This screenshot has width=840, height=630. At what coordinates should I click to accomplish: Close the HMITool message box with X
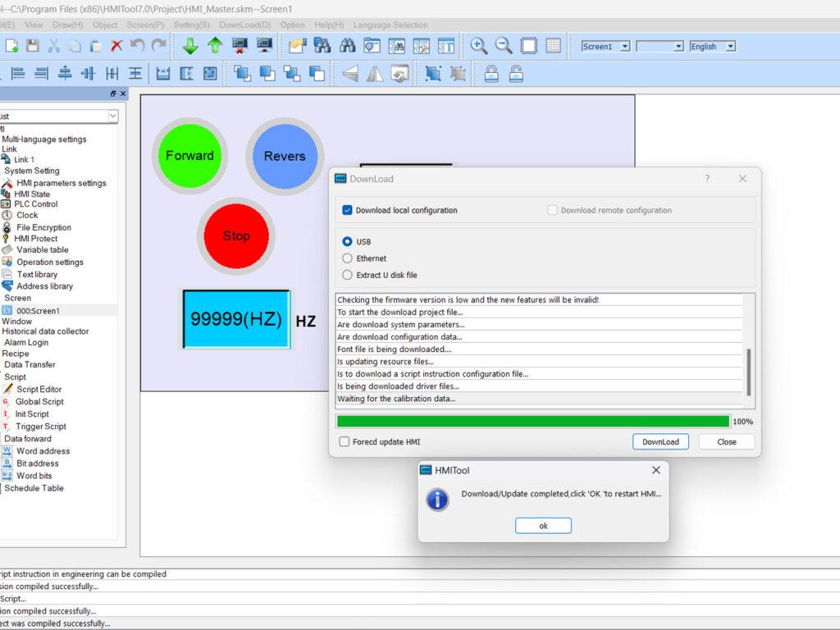(x=656, y=470)
